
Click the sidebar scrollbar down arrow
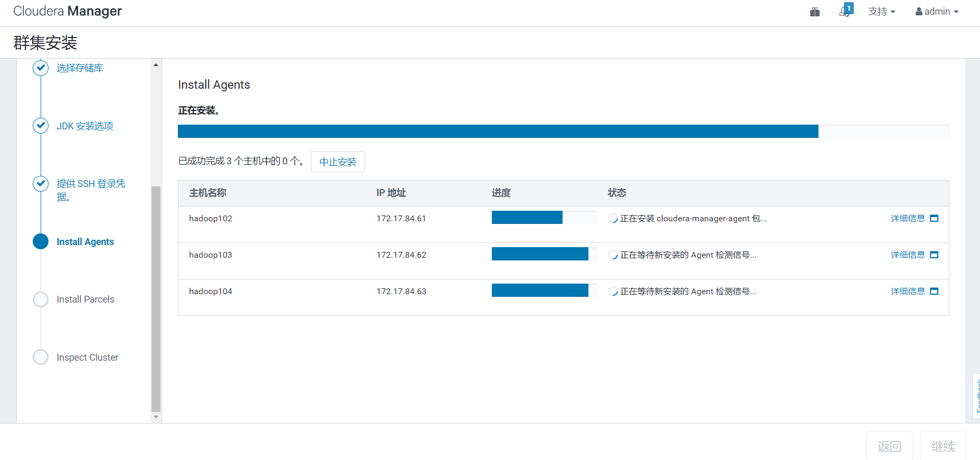(156, 417)
